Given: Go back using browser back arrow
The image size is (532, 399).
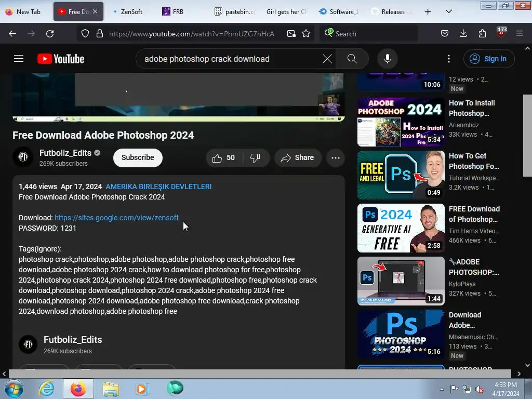Looking at the screenshot, I should click(x=12, y=34).
